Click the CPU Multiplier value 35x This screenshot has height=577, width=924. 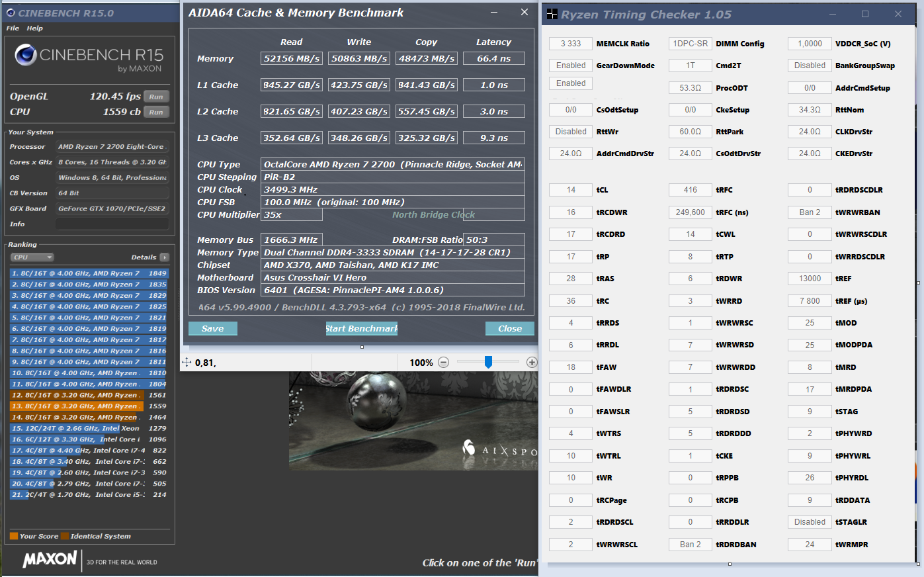click(292, 215)
